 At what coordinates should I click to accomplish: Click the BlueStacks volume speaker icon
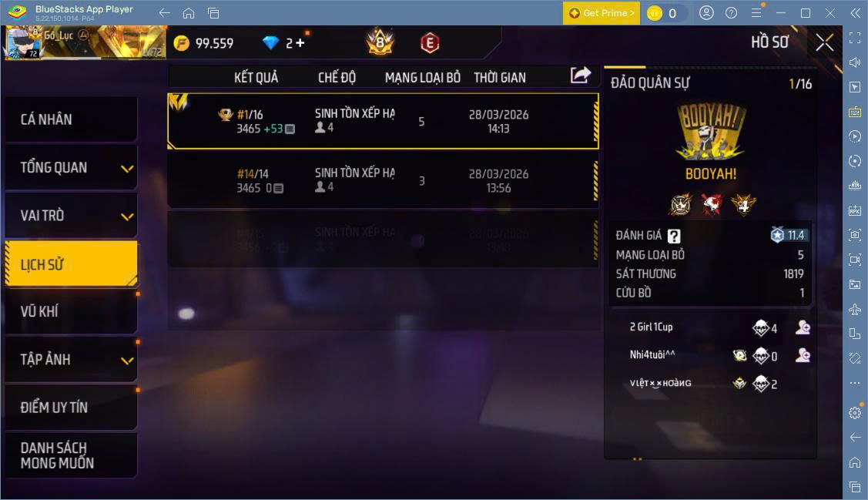855,62
